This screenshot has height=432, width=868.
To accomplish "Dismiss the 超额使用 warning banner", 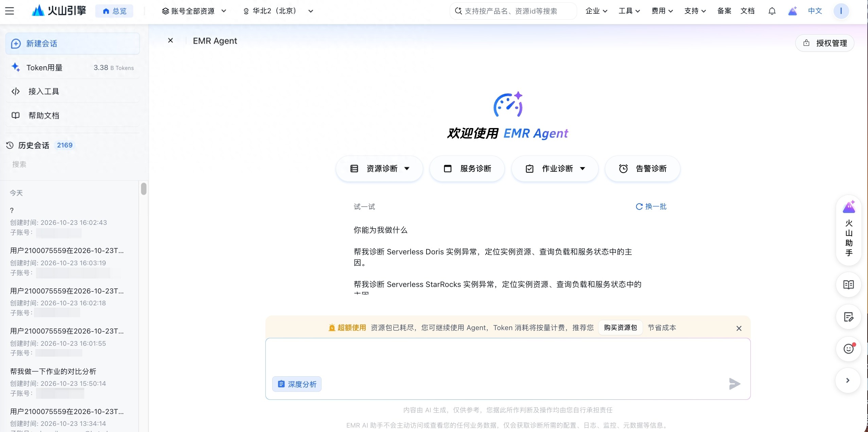I will pyautogui.click(x=739, y=328).
